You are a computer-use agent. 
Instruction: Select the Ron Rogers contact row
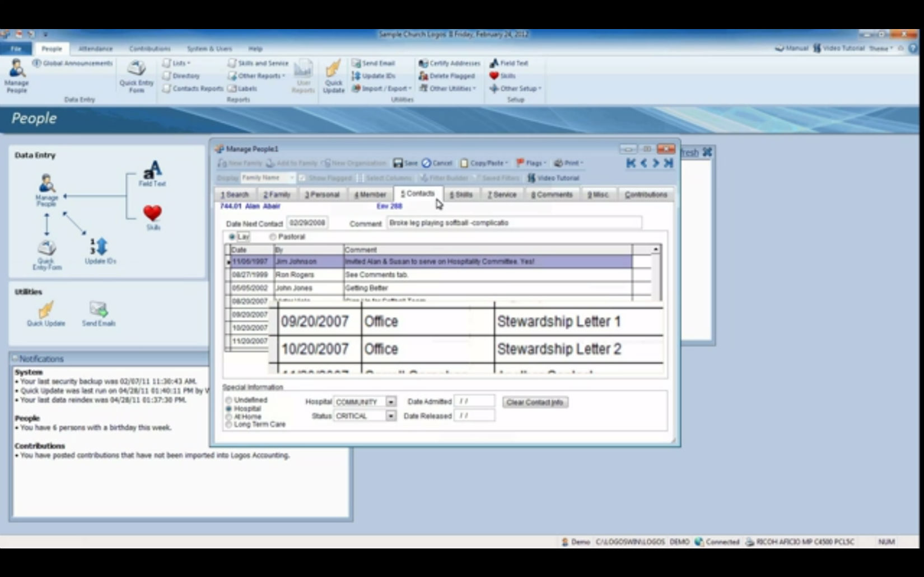pyautogui.click(x=431, y=275)
